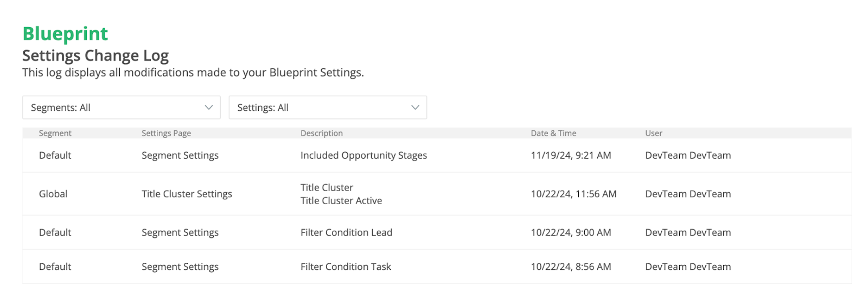The height and width of the screenshot is (284, 868).
Task: Open the Title Cluster Settings entry
Action: (187, 194)
